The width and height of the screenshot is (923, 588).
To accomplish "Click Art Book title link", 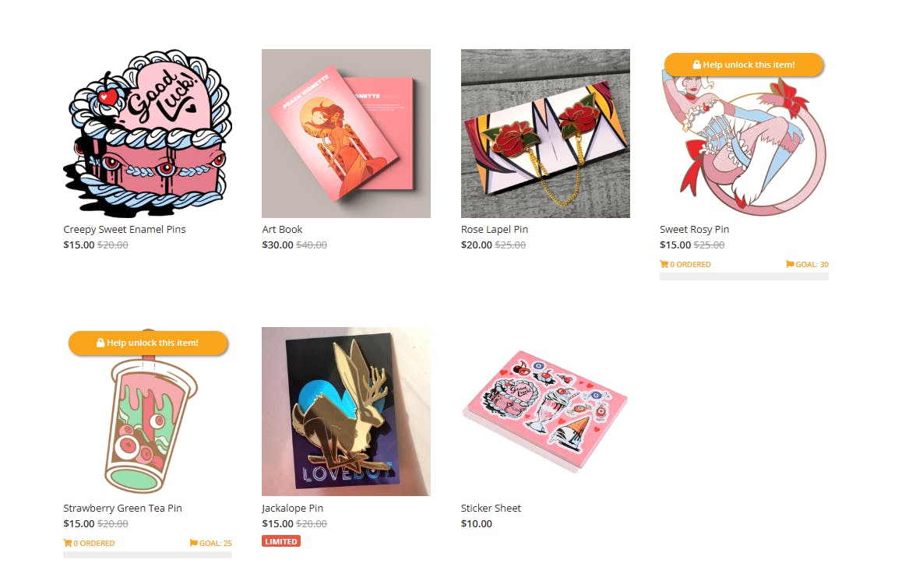I will click(282, 230).
